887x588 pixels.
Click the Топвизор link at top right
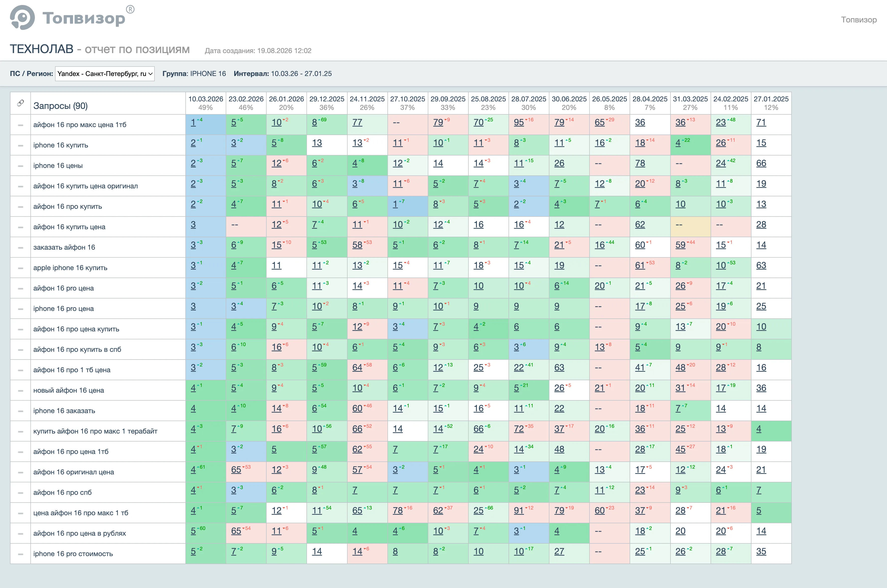859,19
